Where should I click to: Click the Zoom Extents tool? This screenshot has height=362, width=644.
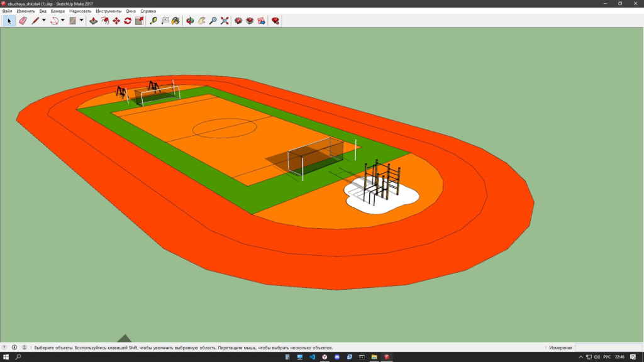click(x=225, y=21)
